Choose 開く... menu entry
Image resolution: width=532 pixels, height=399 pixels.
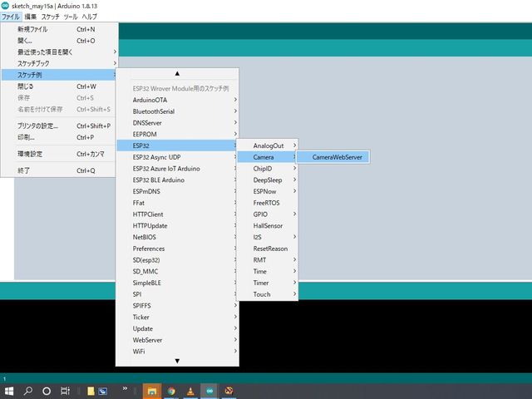[x=59, y=41]
